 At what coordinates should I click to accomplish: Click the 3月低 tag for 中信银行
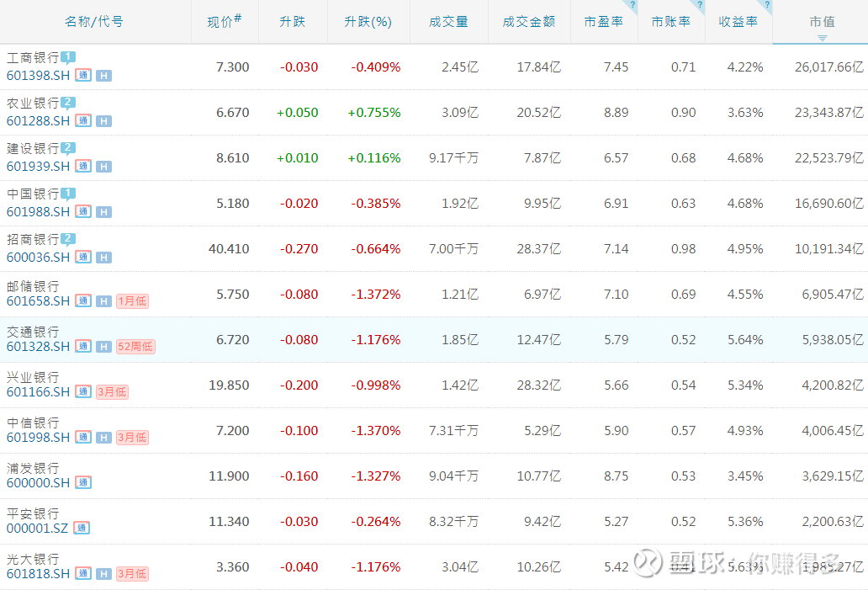132,437
